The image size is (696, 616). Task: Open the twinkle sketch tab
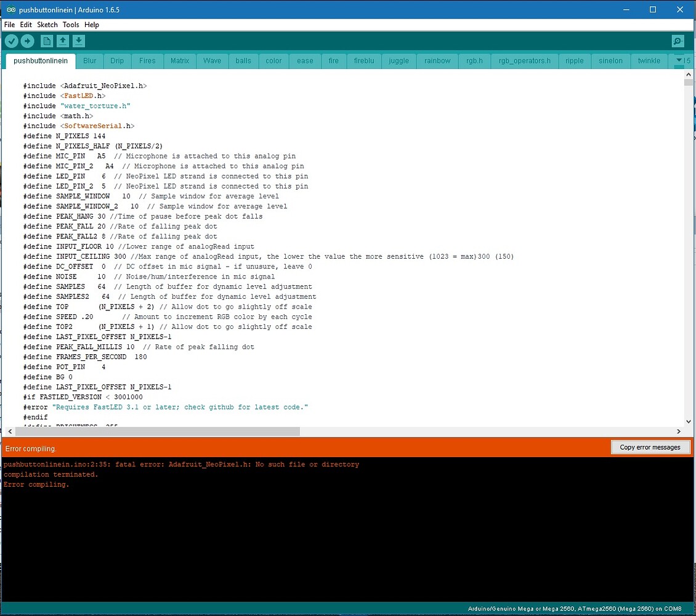(x=649, y=60)
